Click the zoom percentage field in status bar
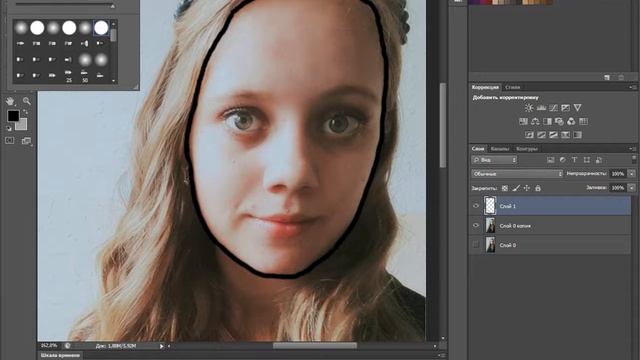Screen dimensions: 640x360 [49, 346]
